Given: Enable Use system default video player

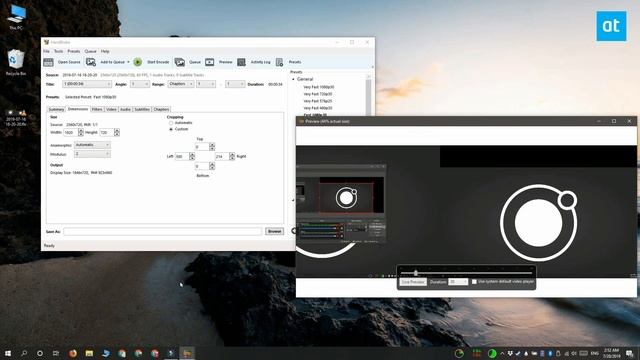Looking at the screenshot, I should [x=474, y=282].
